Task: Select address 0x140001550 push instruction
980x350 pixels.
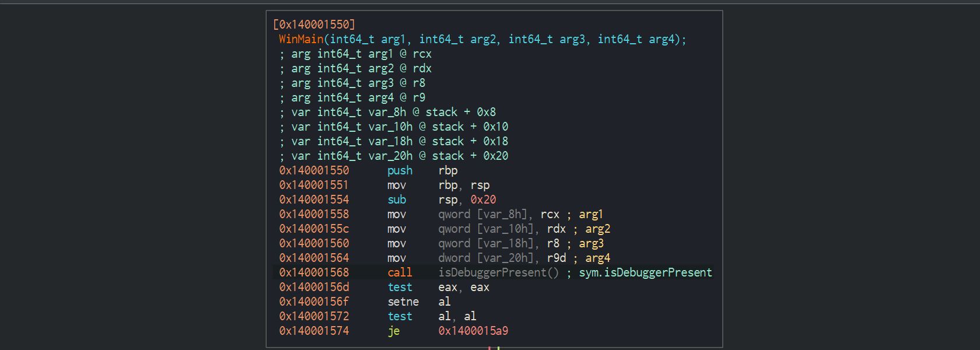Action: click(314, 170)
